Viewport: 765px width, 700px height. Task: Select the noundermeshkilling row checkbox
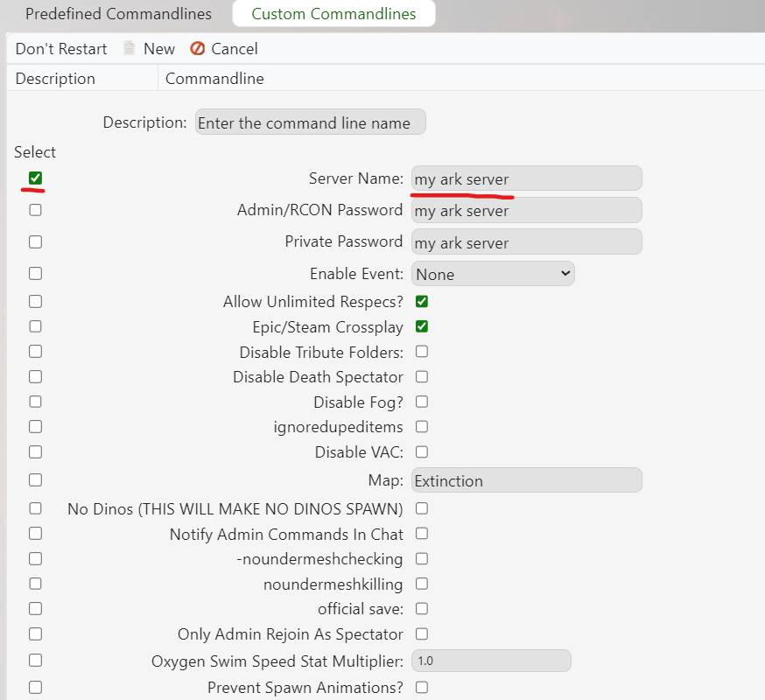35,584
